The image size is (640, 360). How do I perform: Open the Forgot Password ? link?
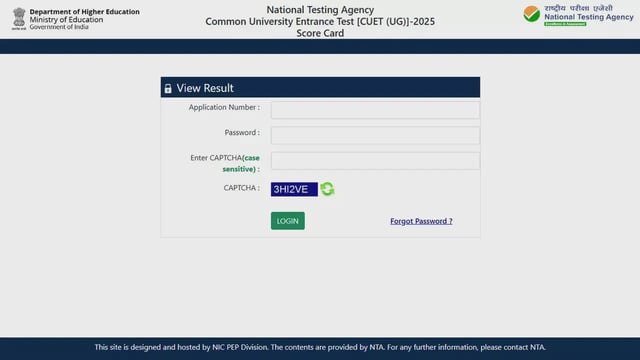click(x=421, y=221)
